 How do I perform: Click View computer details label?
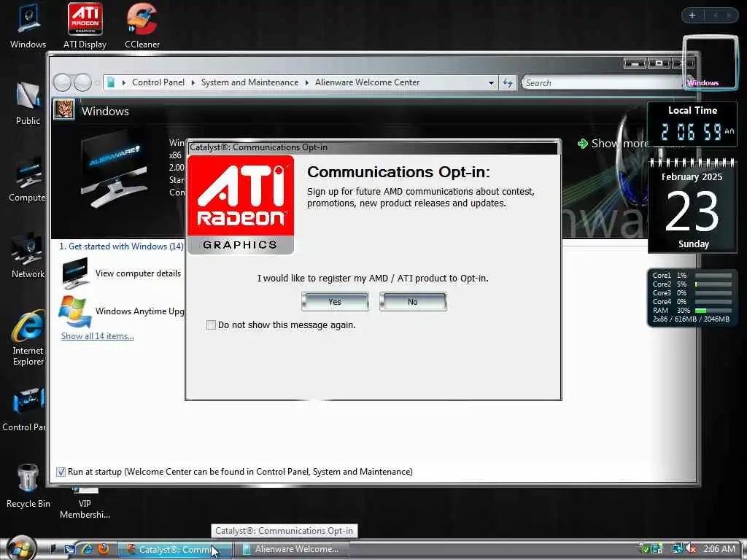pos(138,273)
